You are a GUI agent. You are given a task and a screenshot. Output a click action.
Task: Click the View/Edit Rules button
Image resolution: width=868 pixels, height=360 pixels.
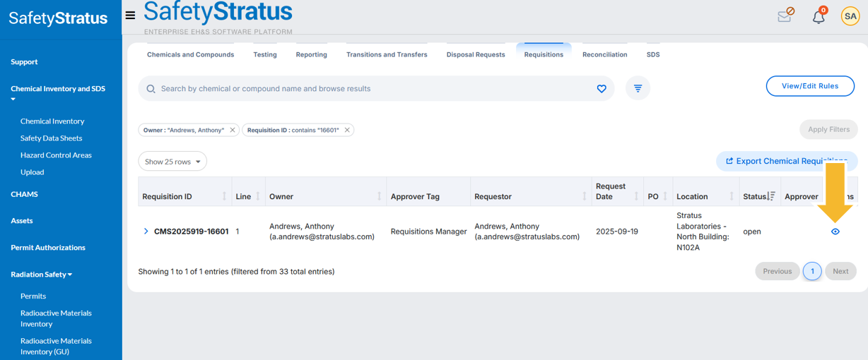click(810, 86)
